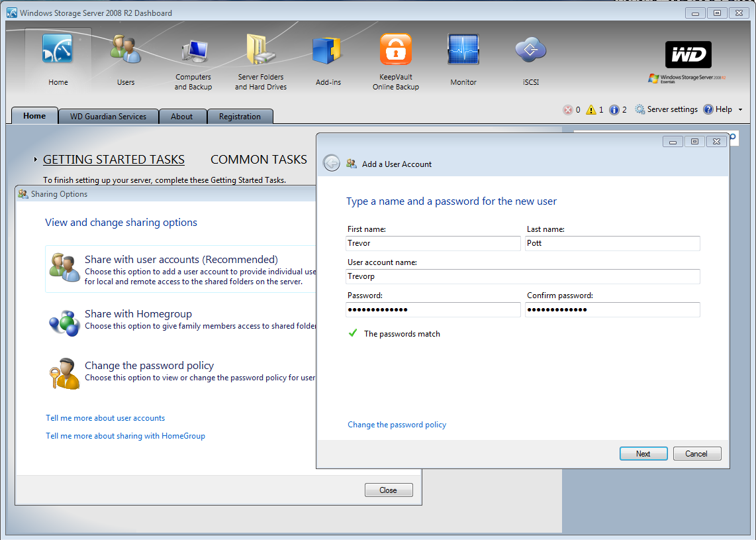Click 'The passwords match' status text
Screen dimensions: 756x540
402,334
